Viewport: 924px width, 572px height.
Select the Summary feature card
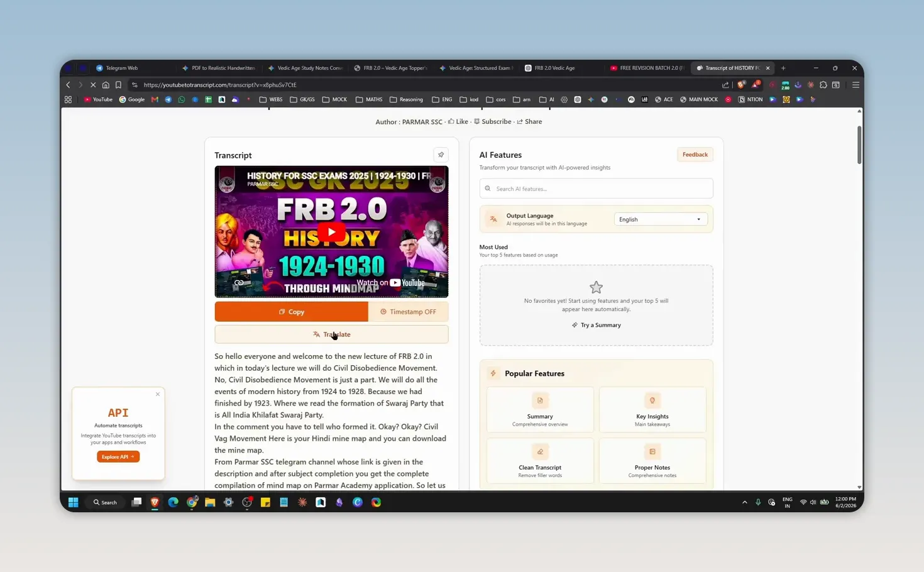540,410
